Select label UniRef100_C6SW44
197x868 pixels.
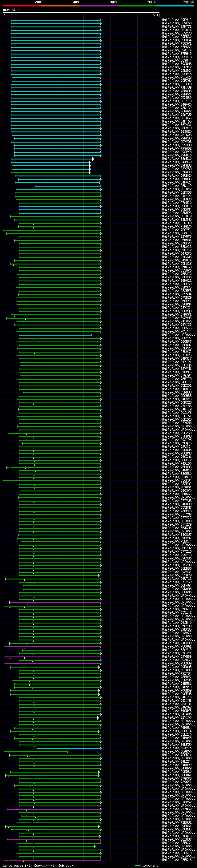(177, 60)
